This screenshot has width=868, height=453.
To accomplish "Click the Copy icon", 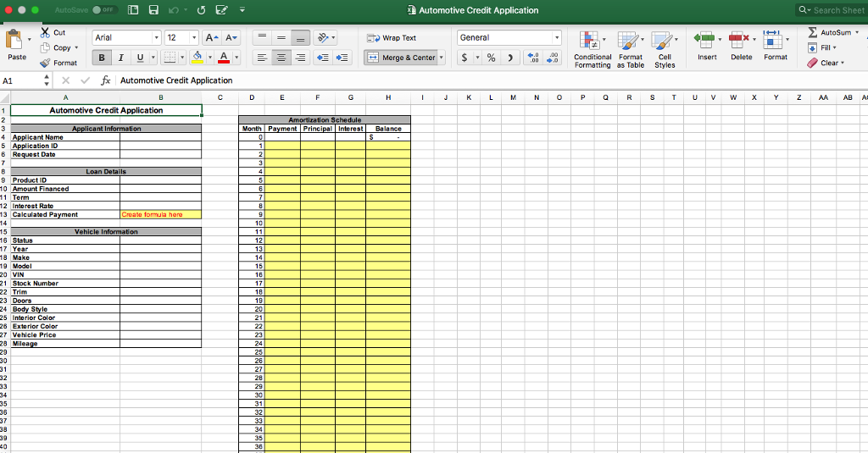I will coord(46,47).
